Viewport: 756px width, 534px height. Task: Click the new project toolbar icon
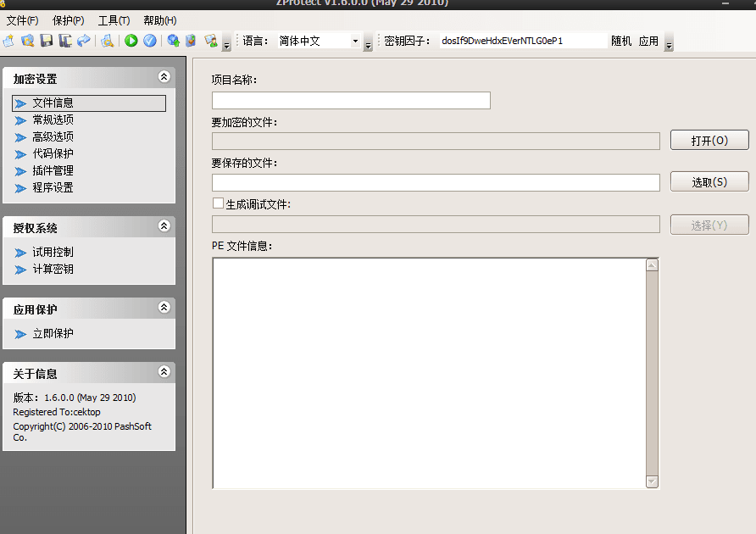click(x=9, y=41)
